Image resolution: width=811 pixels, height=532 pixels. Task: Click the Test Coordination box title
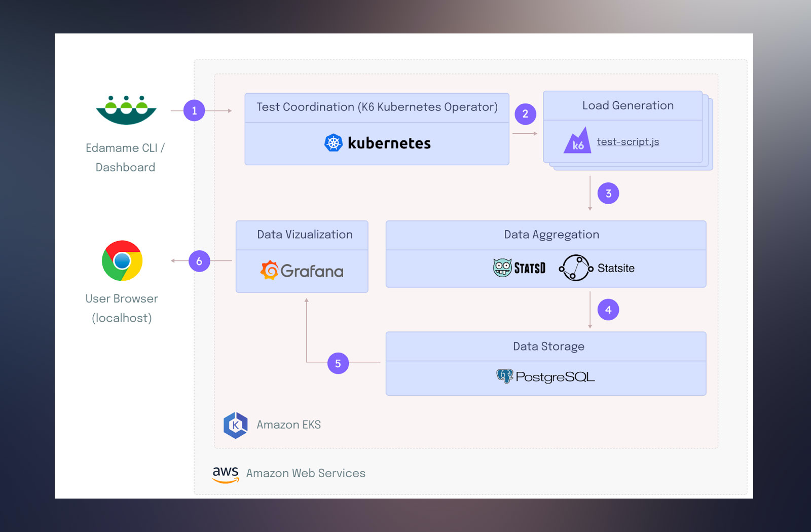pyautogui.click(x=377, y=107)
